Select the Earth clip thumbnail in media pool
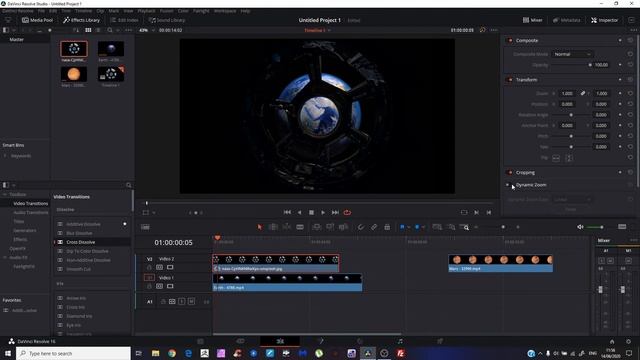This screenshot has width=640, height=360. click(x=111, y=49)
